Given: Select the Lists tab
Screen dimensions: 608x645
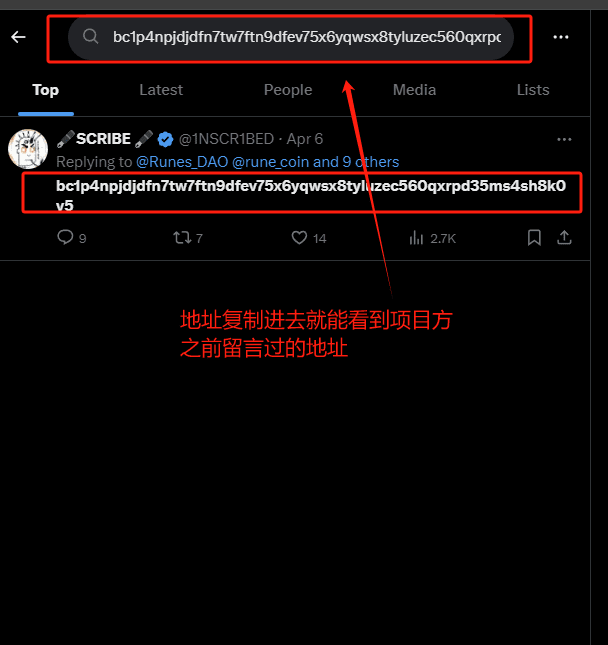Looking at the screenshot, I should coord(533,90).
